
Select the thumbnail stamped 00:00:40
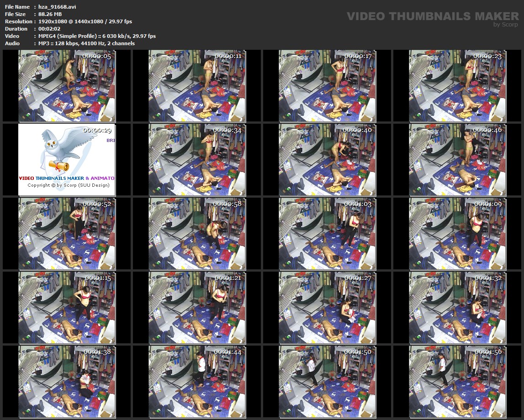327,160
